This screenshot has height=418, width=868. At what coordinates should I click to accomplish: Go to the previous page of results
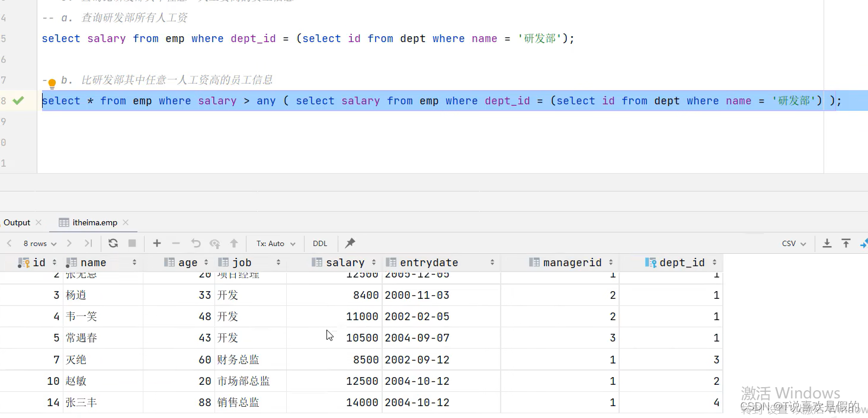pos(9,243)
